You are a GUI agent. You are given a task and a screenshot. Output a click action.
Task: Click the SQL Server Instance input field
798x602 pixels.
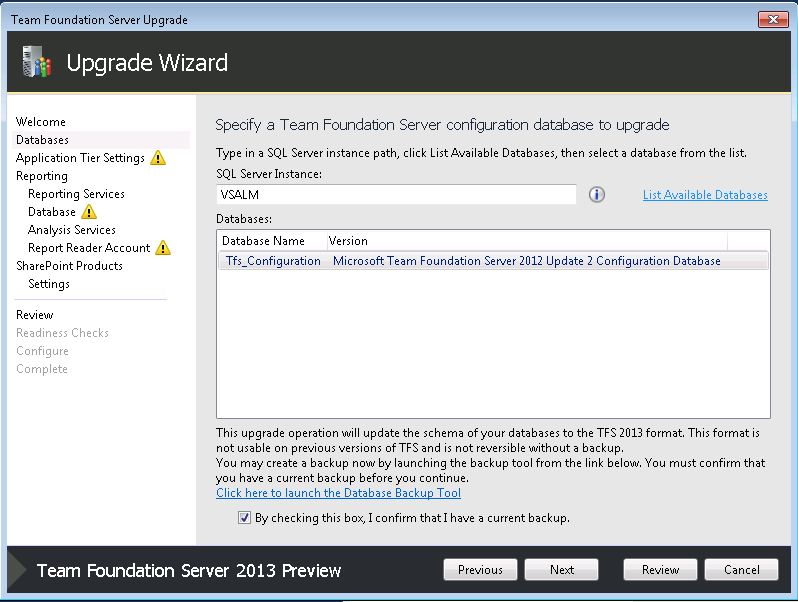coord(396,194)
